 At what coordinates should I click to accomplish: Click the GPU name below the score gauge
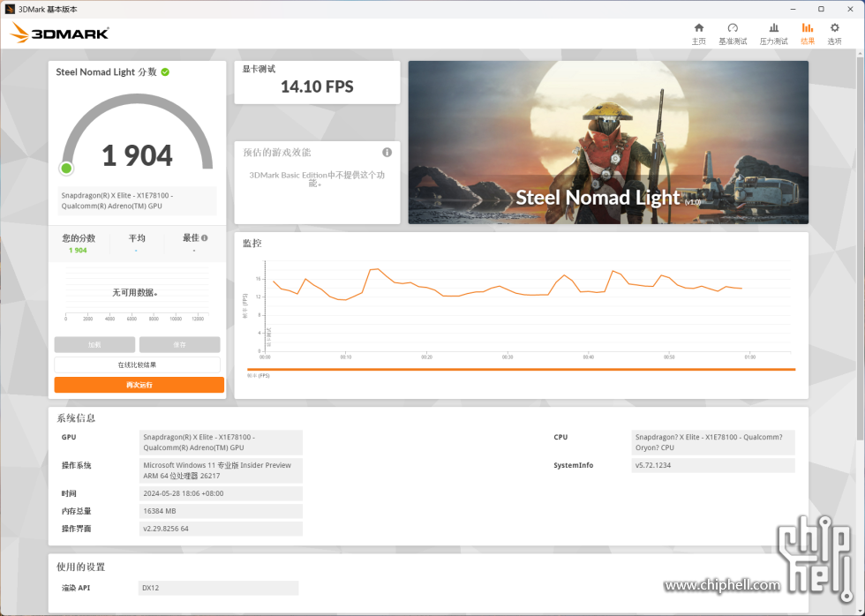coord(138,200)
